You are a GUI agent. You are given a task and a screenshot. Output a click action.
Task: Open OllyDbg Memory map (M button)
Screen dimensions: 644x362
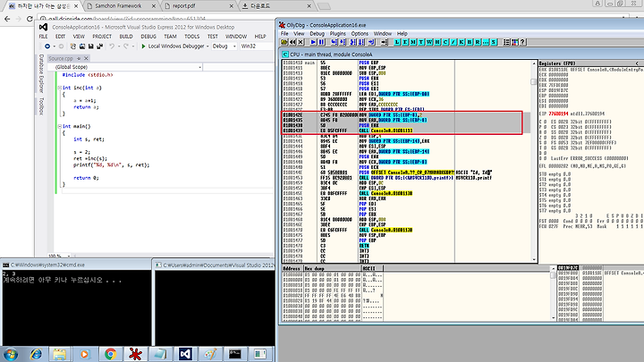(413, 42)
